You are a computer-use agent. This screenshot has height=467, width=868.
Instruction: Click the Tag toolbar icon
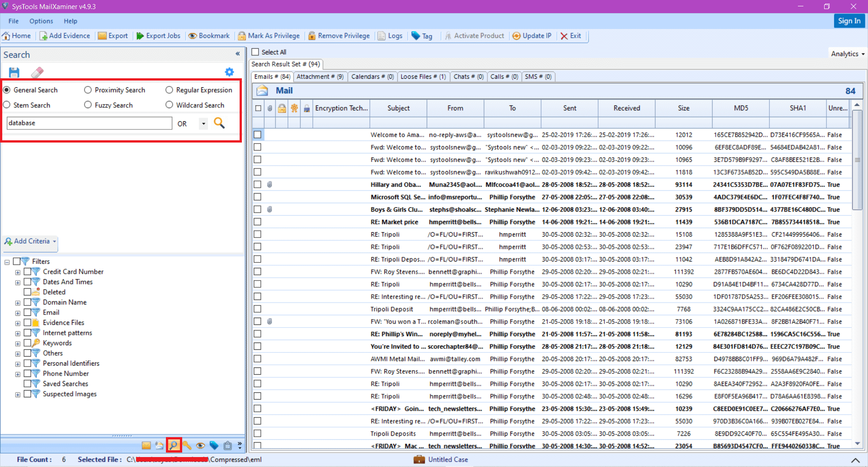415,36
